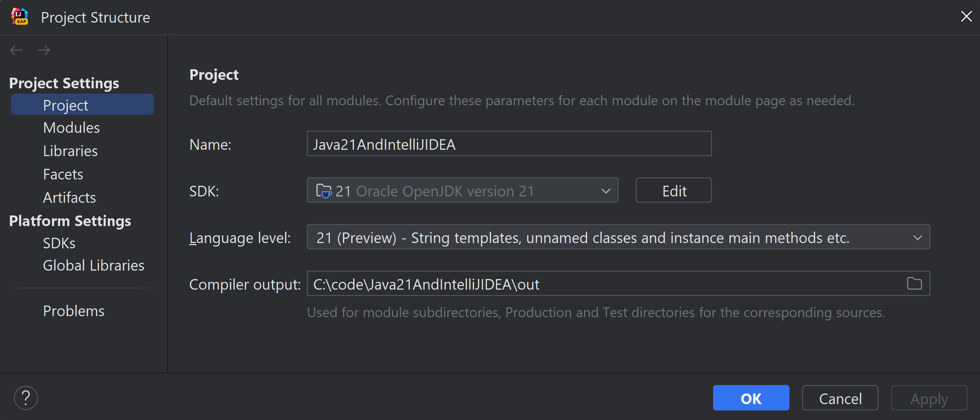Select Modules in Project Settings
980x420 pixels.
point(71,128)
